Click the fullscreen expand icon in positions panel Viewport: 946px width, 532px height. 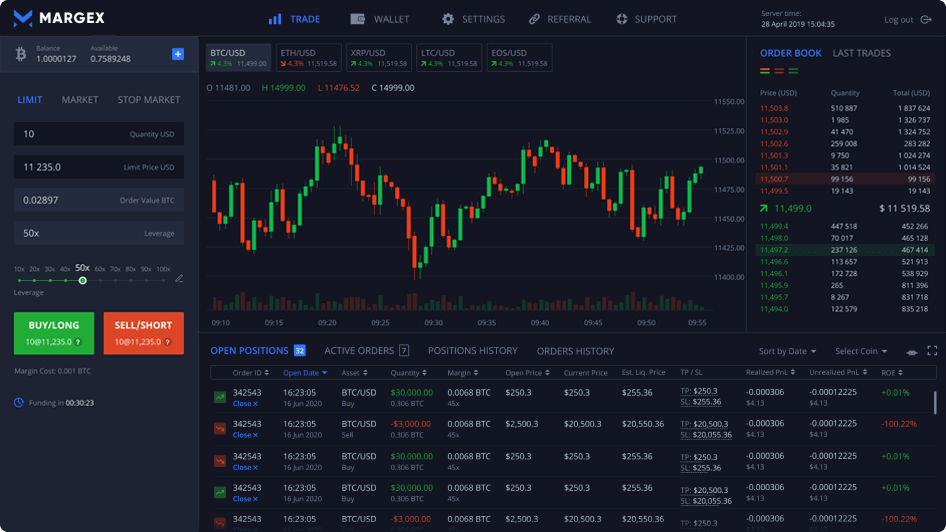[x=932, y=351]
